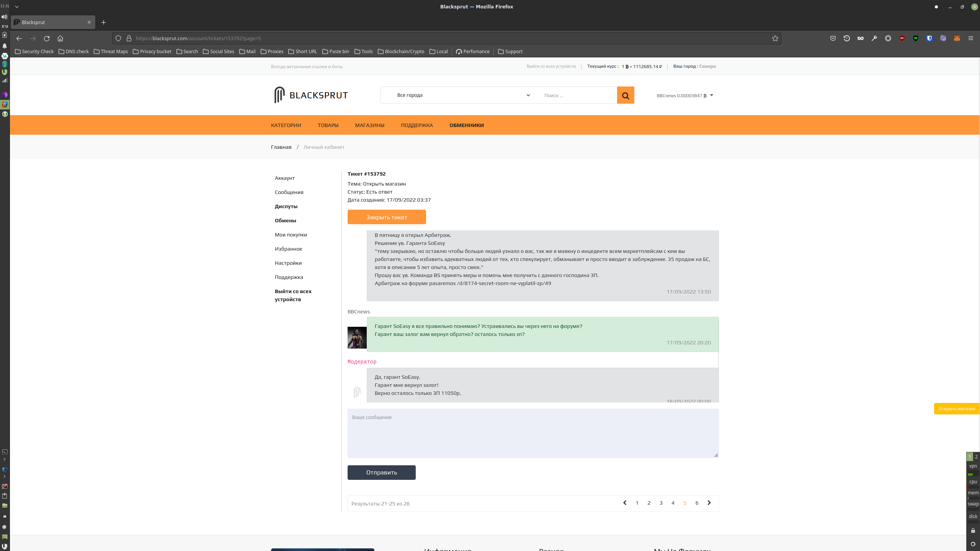Click the volume icon in the system panel
Viewport: 980px width, 551px height.
point(5,17)
